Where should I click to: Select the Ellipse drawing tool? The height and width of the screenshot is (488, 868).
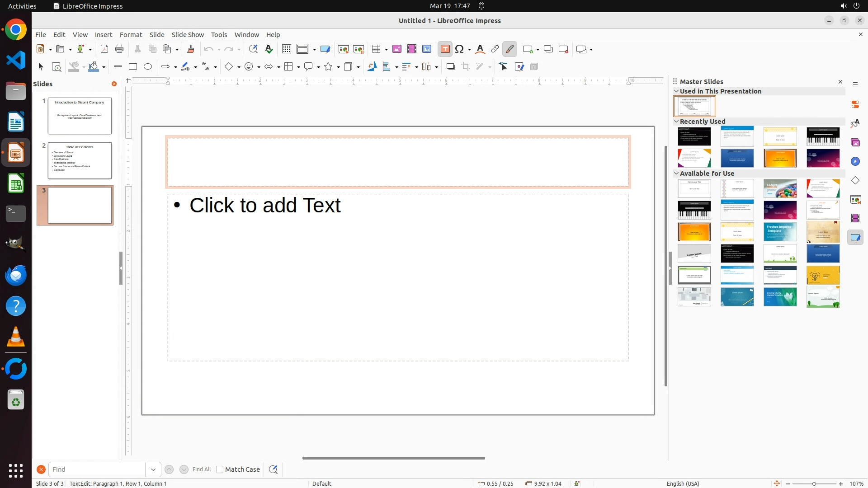pos(148,67)
